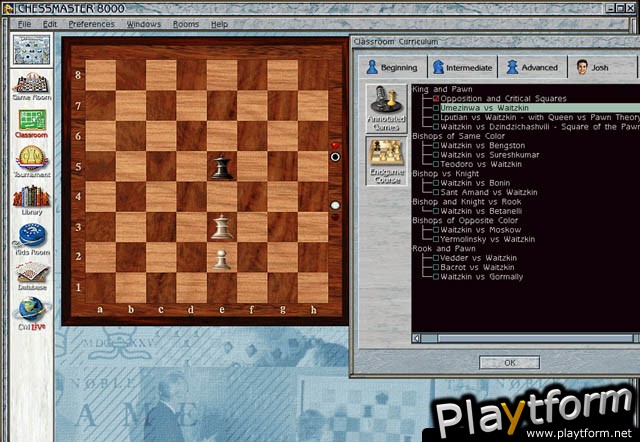
Task: Open the Kids Room icon
Action: tap(32, 239)
